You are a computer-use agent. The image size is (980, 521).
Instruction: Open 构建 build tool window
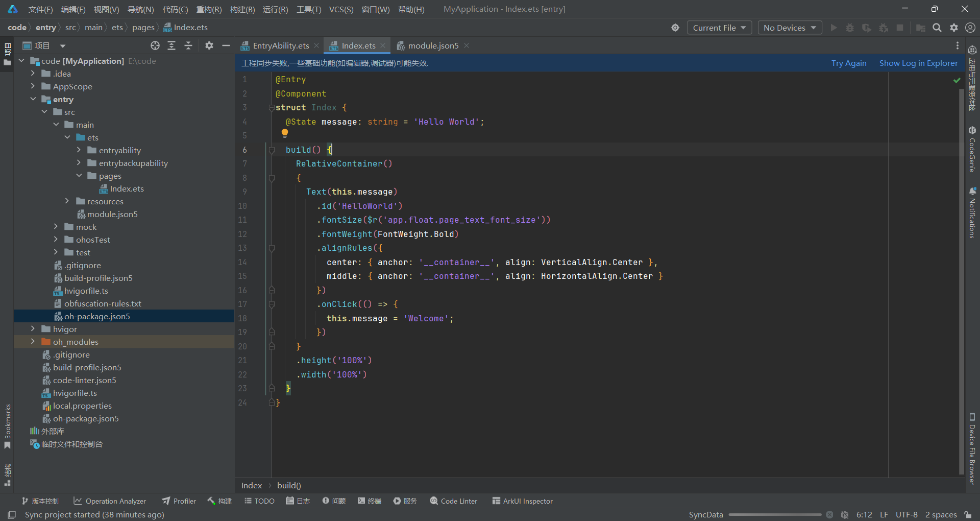(220, 501)
